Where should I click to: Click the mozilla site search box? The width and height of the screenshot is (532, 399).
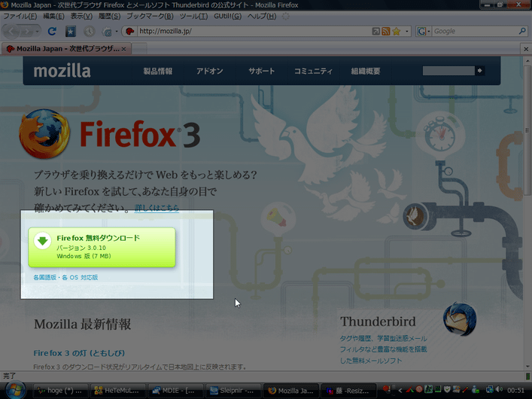[448, 71]
